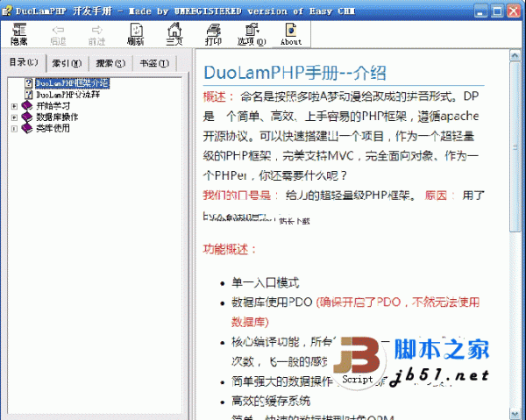Minimize the help window
The height and width of the screenshot is (420, 526).
pos(480,11)
